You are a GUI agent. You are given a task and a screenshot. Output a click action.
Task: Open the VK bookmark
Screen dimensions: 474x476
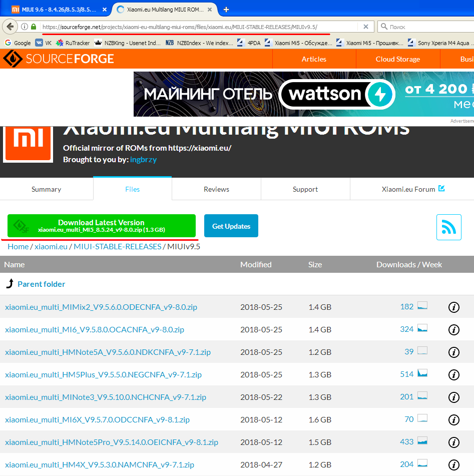(x=44, y=43)
